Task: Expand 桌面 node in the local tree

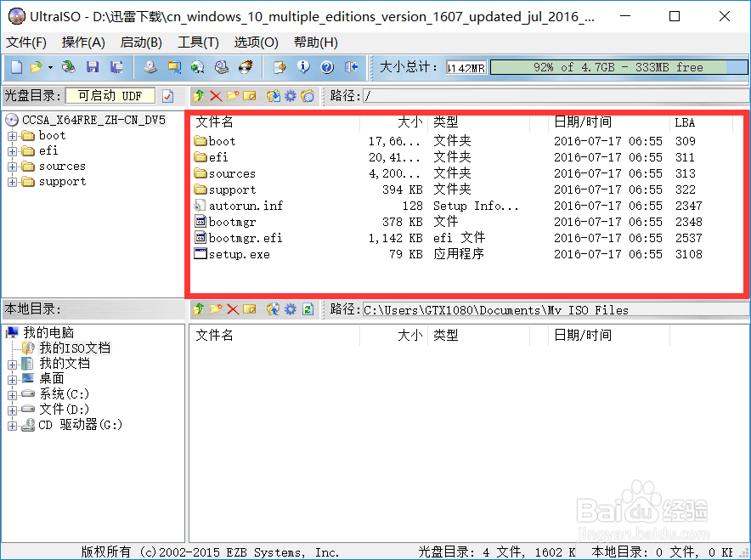Action: coord(13,380)
